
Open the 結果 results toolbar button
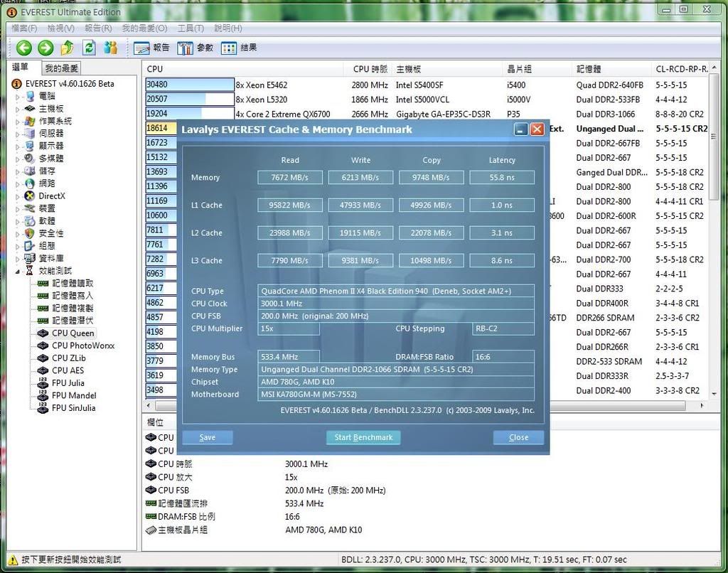pos(239,48)
